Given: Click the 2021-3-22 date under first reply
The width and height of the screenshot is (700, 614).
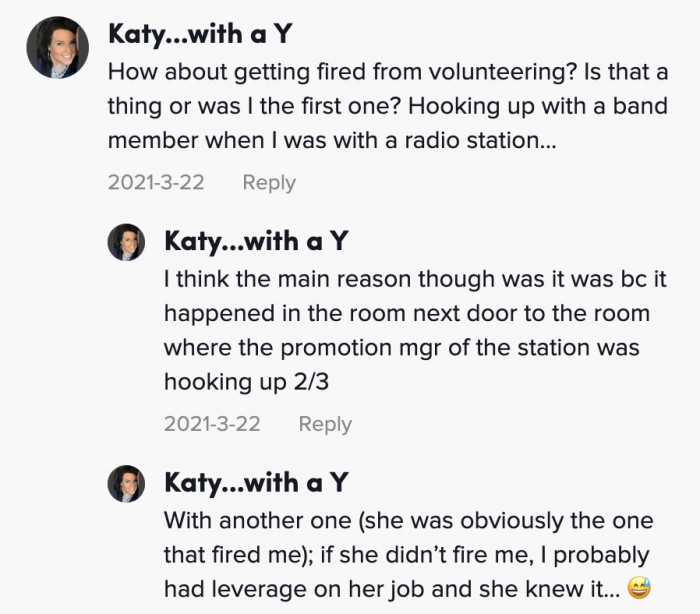Looking at the screenshot, I should (x=212, y=423).
